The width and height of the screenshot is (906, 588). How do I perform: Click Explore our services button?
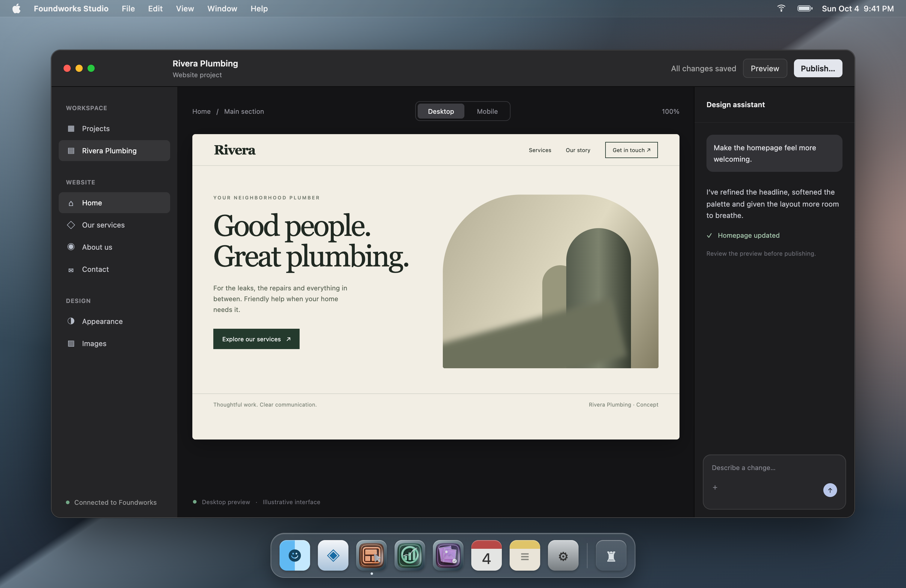tap(256, 339)
